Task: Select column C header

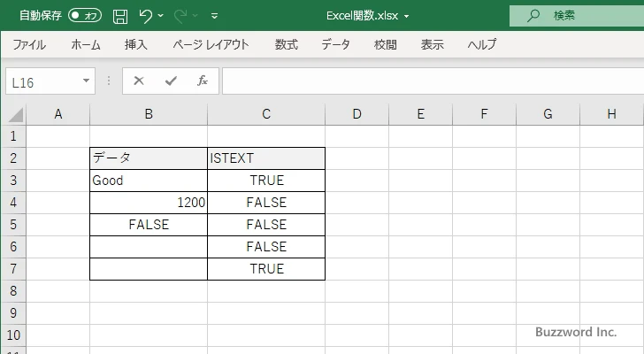Action: (266, 114)
